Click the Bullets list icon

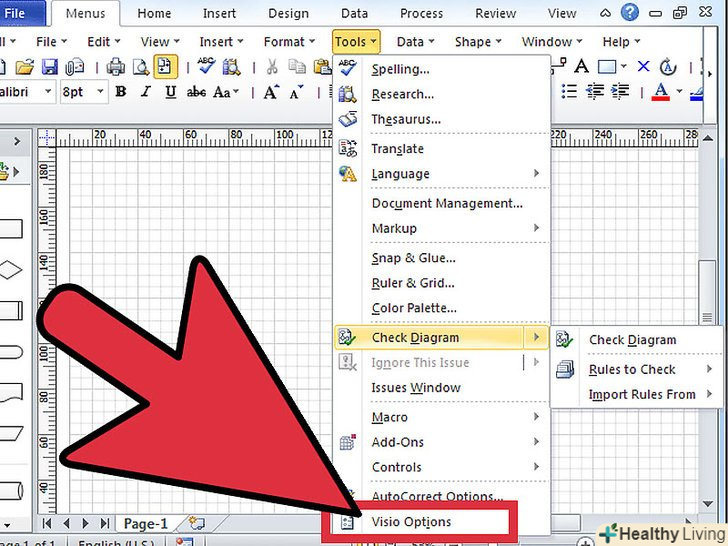[569, 91]
